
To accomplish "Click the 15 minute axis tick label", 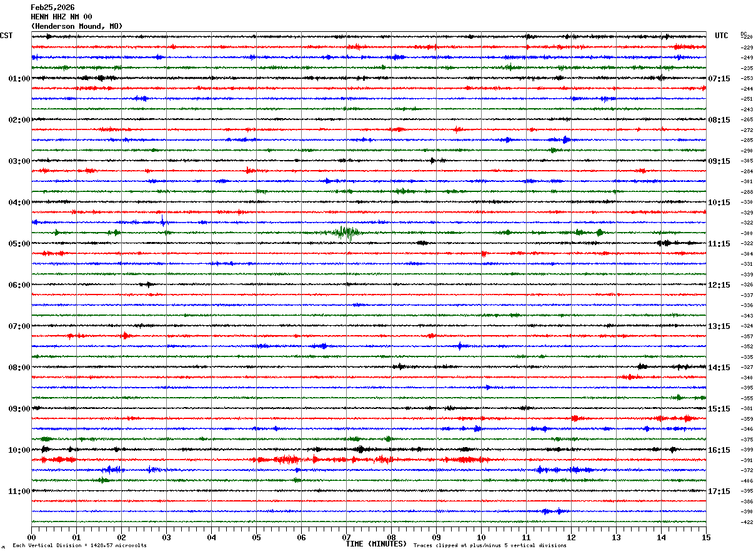I will [706, 537].
